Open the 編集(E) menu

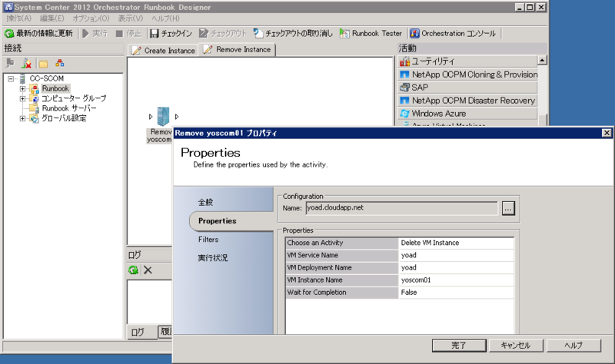pyautogui.click(x=52, y=18)
